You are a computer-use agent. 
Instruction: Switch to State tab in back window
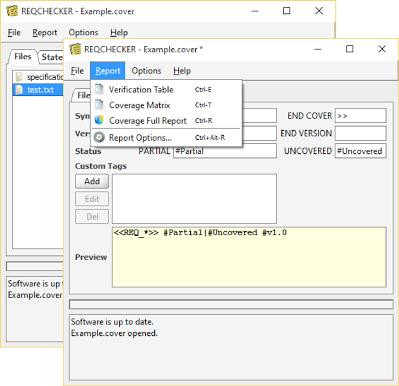point(51,57)
